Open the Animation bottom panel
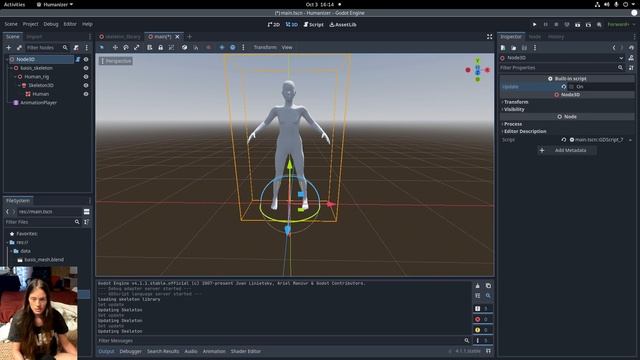Viewport: 640px width, 360px height. (214, 351)
